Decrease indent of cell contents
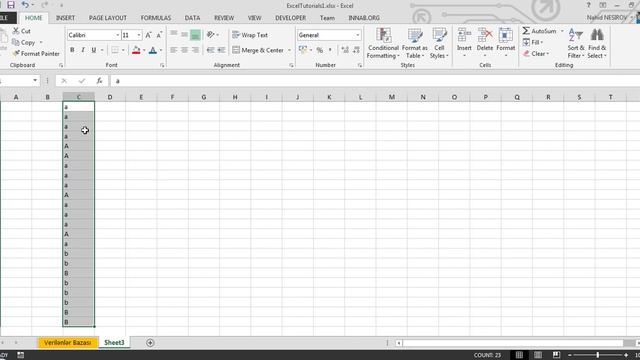Screen dimensions: 640x360 pyautogui.click(x=210, y=50)
